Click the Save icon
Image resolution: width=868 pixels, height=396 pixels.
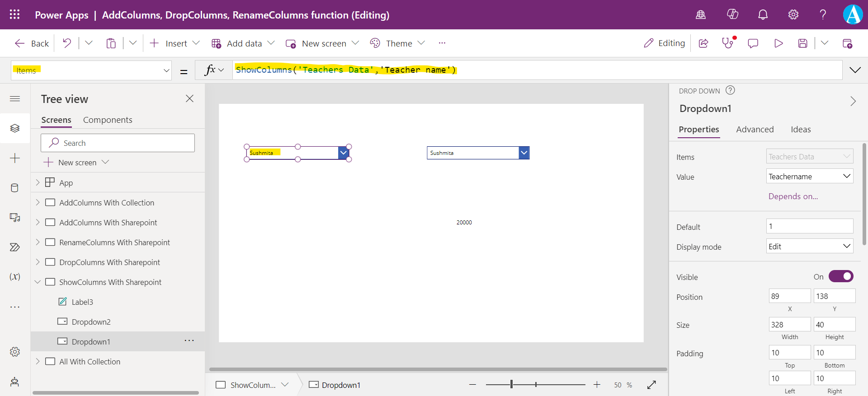[x=802, y=43]
